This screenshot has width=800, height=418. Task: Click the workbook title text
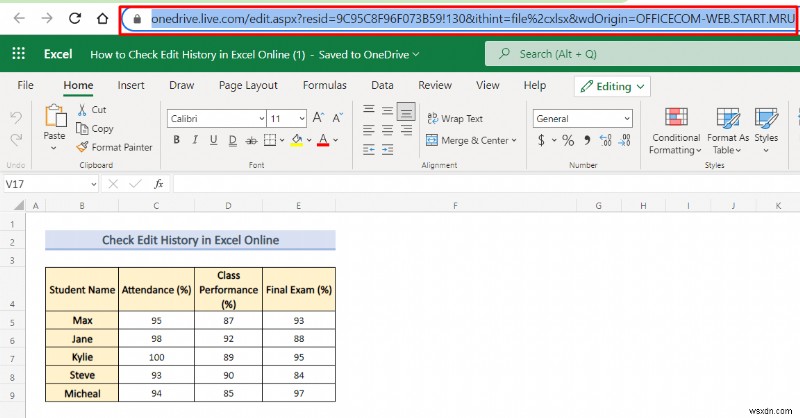click(x=197, y=55)
